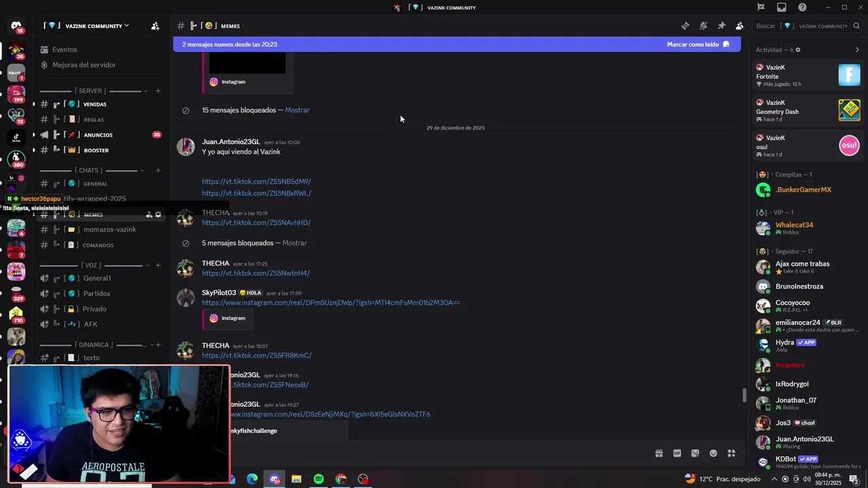868x488 pixels.
Task: Open Windows notification center icon
Action: coord(854,479)
